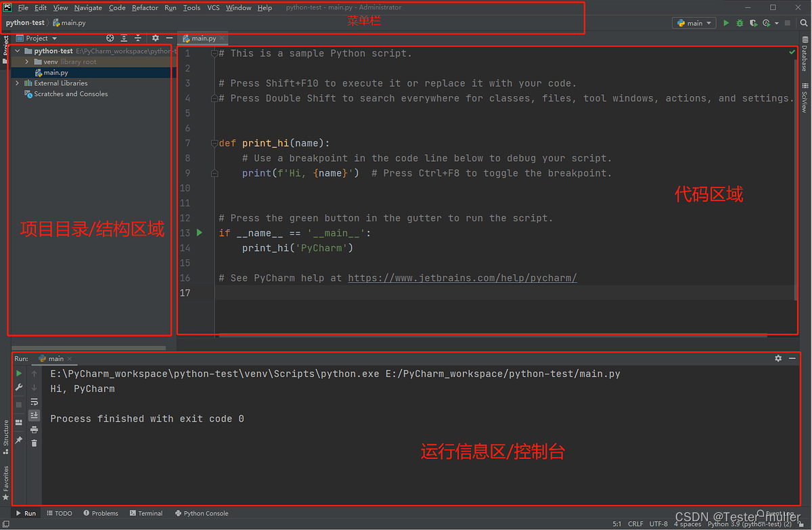Click the Project panel horizontal scrollbar
Viewport: 812px width, 530px height.
coord(89,348)
